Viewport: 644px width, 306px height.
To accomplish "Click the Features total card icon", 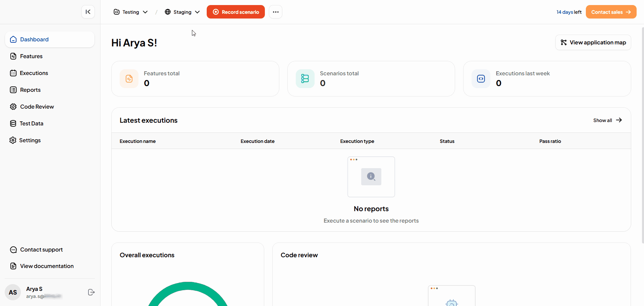I will 129,79.
